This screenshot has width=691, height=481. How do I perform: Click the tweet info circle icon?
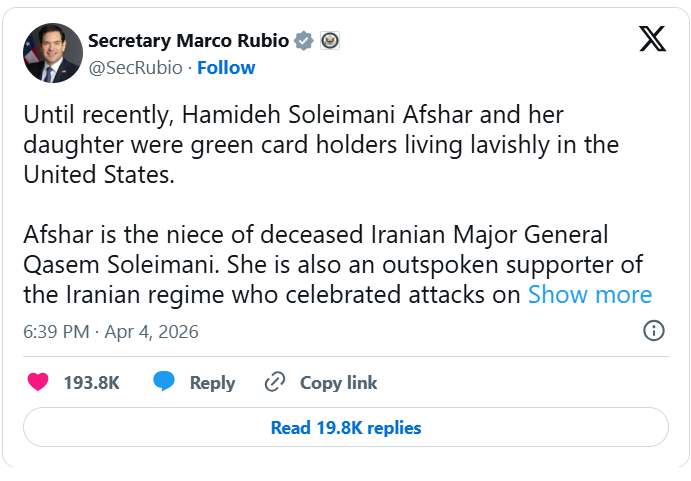(654, 331)
